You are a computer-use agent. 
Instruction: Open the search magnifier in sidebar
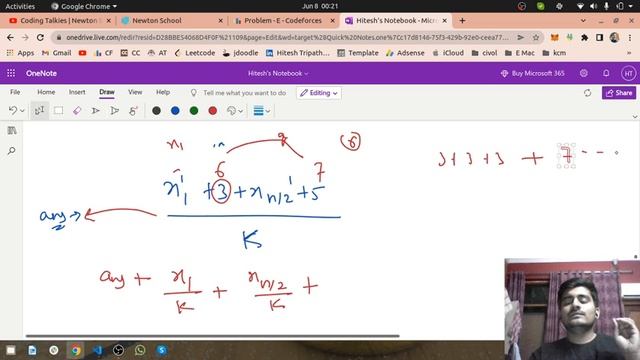point(12,151)
